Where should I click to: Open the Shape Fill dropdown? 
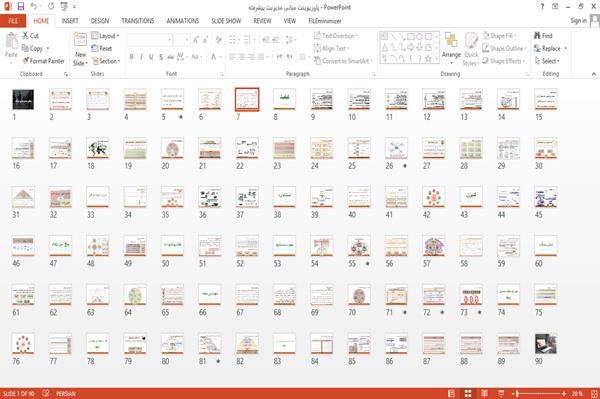(499, 36)
